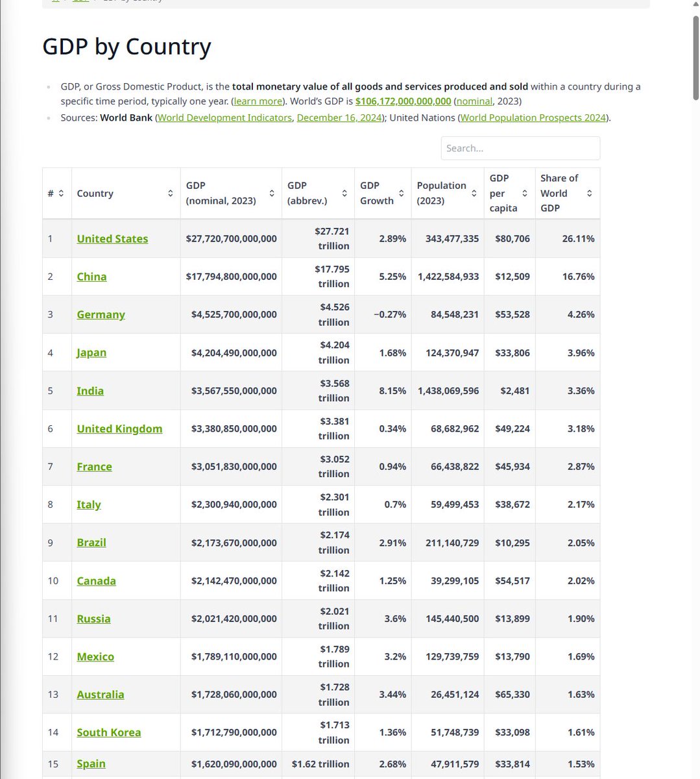This screenshot has width=700, height=779.
Task: Open World Population Prospects 2024 link
Action: click(x=533, y=117)
